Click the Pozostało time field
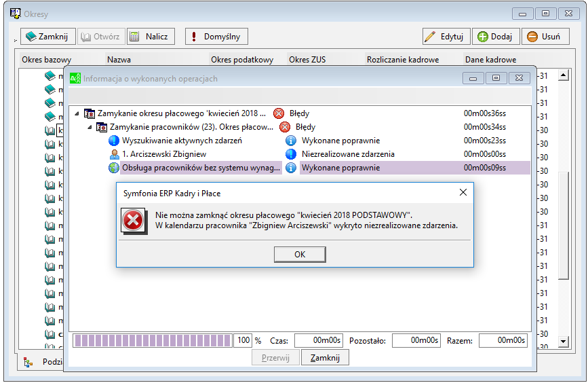588x383 pixels. click(416, 341)
